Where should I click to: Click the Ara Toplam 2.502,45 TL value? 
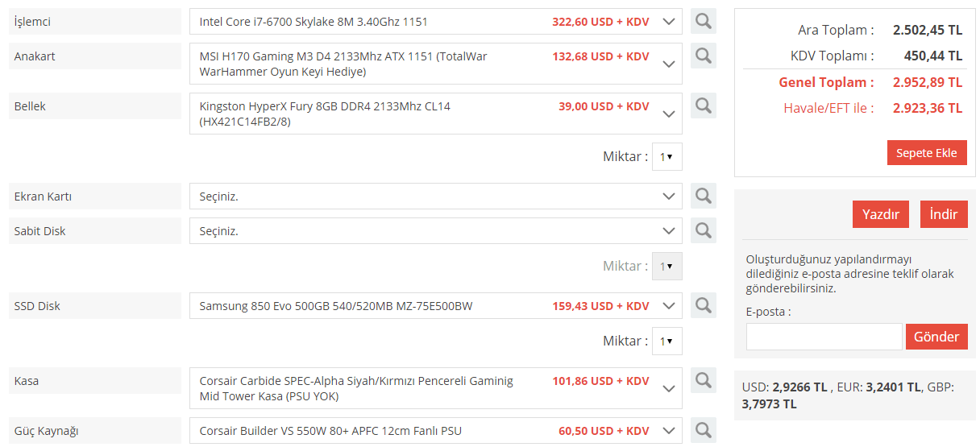click(x=928, y=31)
